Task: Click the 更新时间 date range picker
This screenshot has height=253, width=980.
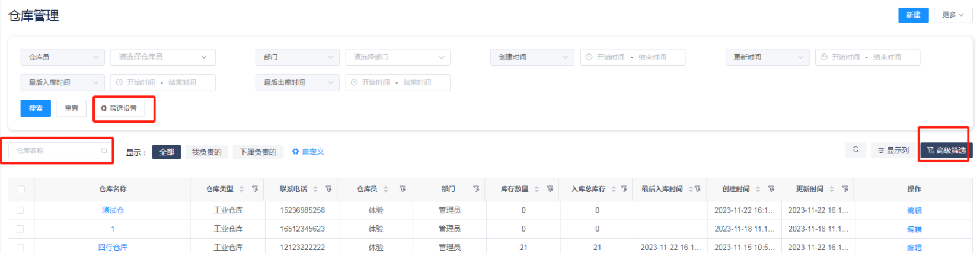Action: 867,57
